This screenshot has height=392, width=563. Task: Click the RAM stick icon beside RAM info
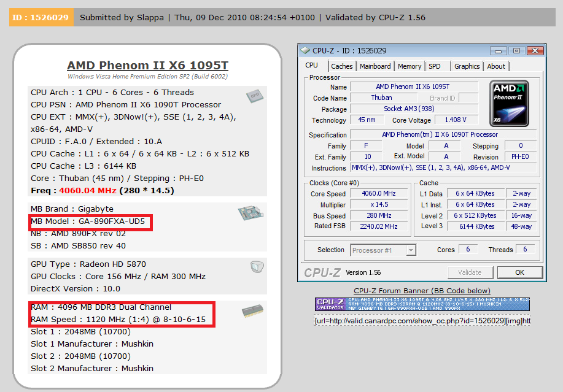coord(252,311)
